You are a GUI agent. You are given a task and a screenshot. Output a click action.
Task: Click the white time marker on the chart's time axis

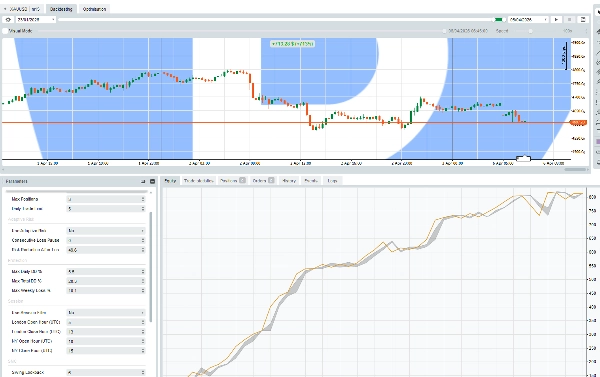[x=523, y=158]
